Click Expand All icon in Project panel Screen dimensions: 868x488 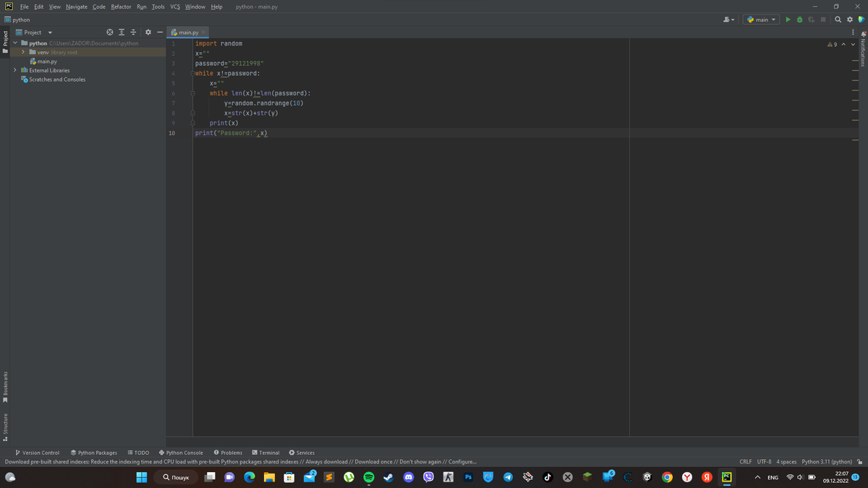point(122,33)
